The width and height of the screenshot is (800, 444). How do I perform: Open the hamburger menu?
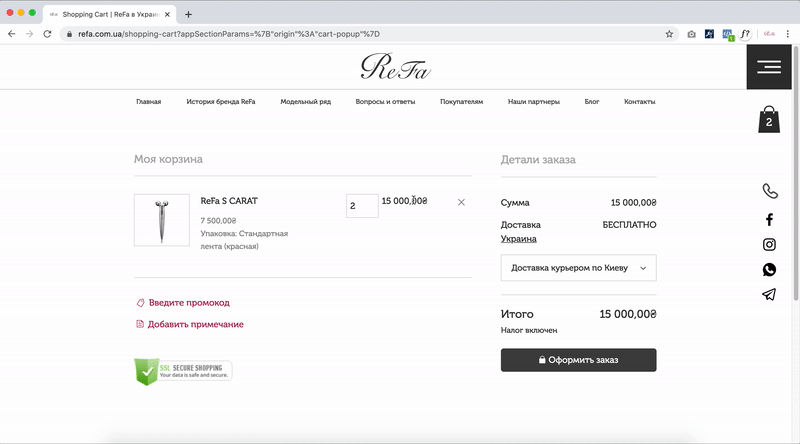pyautogui.click(x=769, y=67)
